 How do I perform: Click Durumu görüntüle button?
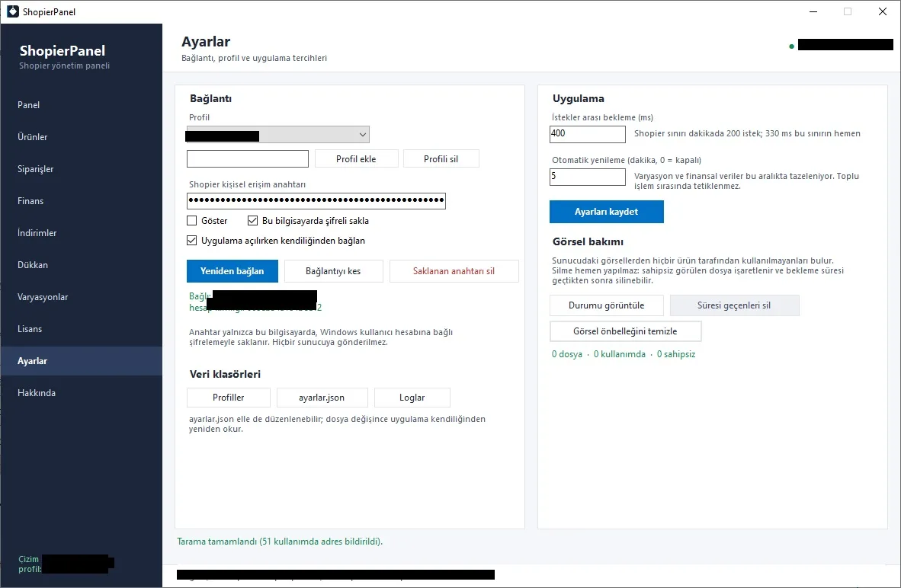[x=606, y=305]
